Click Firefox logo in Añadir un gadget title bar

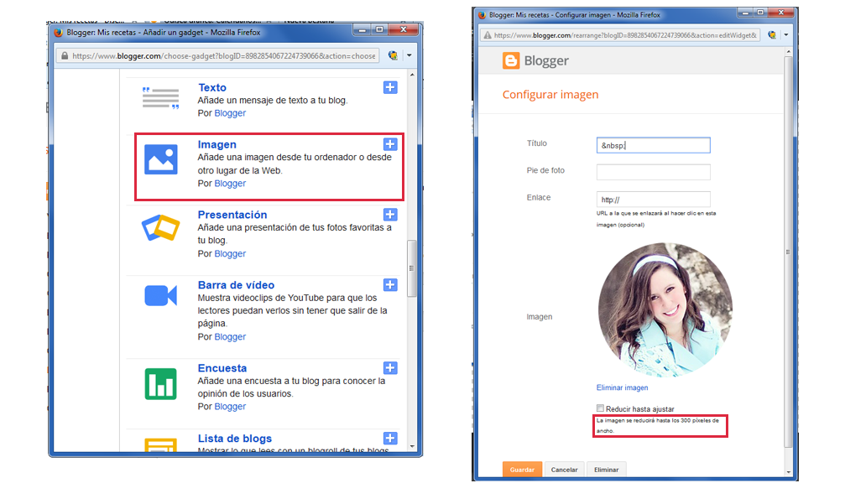point(58,33)
